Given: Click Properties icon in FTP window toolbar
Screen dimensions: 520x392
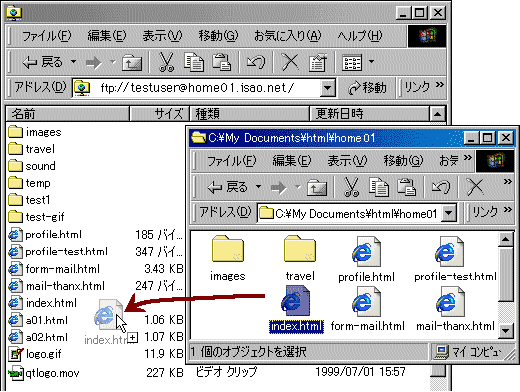Looking at the screenshot, I should pyautogui.click(x=318, y=62).
